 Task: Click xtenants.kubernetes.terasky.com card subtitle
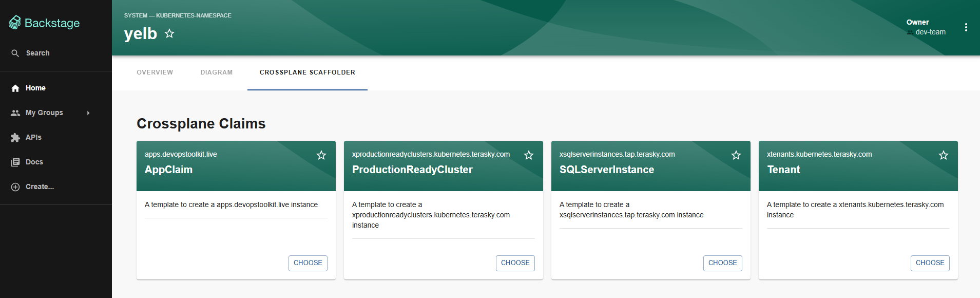[x=819, y=154]
